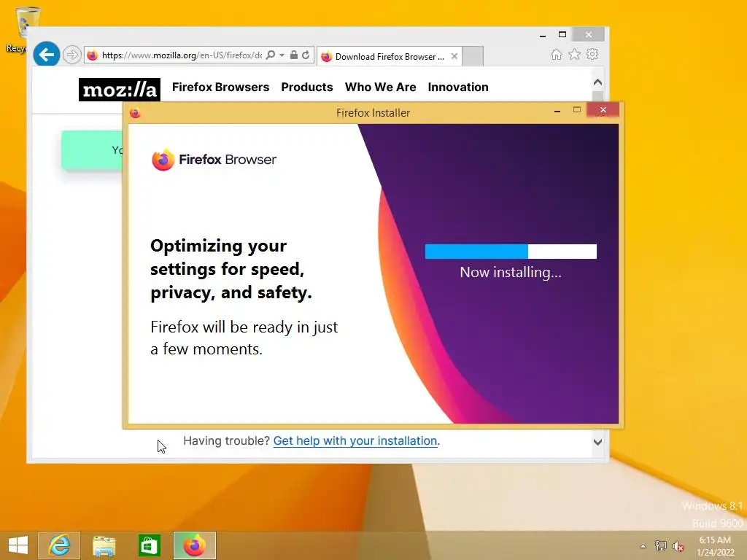The height and width of the screenshot is (560, 747).
Task: Open Favorites star in Internet Explorer
Action: (575, 55)
